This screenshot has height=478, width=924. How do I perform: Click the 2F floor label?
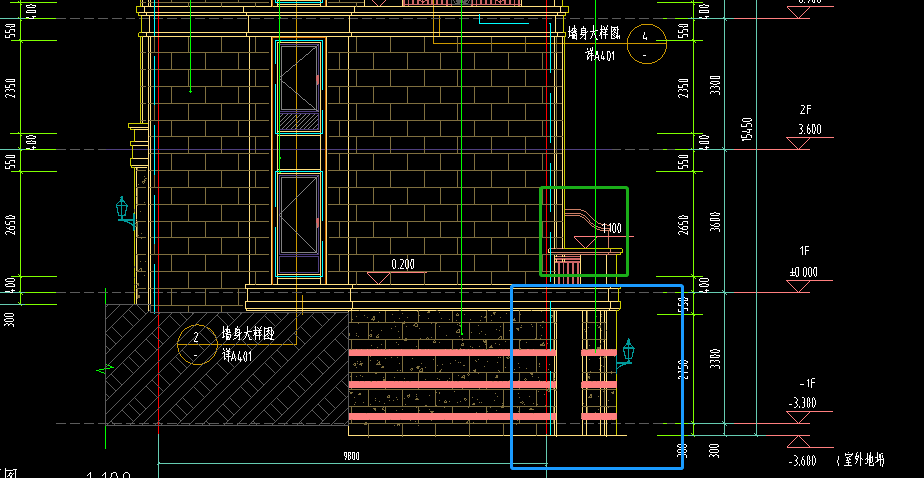(806, 110)
